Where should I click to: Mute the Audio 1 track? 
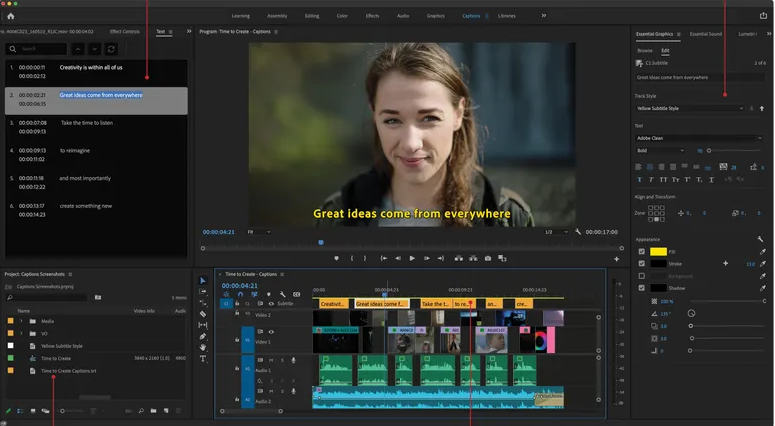(x=271, y=360)
